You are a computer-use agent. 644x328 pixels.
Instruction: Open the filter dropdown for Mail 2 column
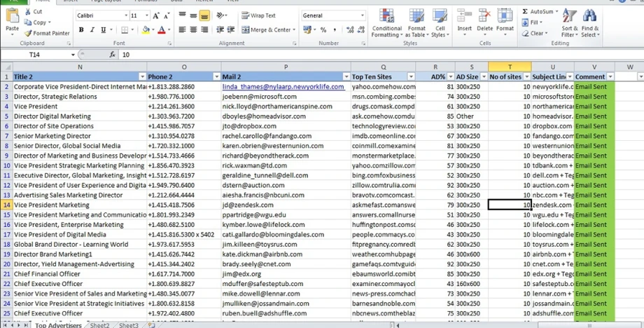(345, 76)
